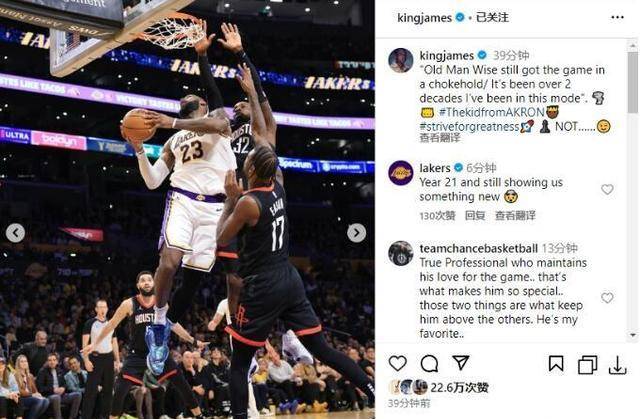Screen dimensions: 640x419
Task: Click the comments scrollbar thumb
Action: pyautogui.click(x=633, y=82)
